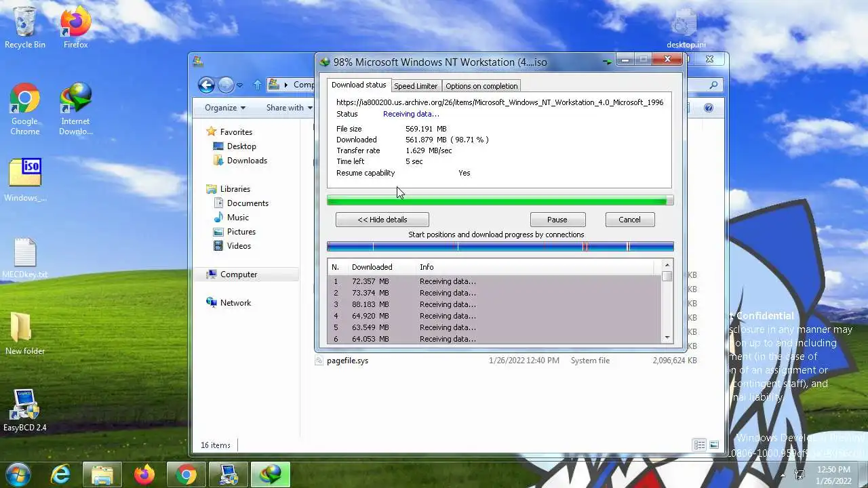The height and width of the screenshot is (488, 868).
Task: Go back in the Explorer window
Action: [x=206, y=85]
